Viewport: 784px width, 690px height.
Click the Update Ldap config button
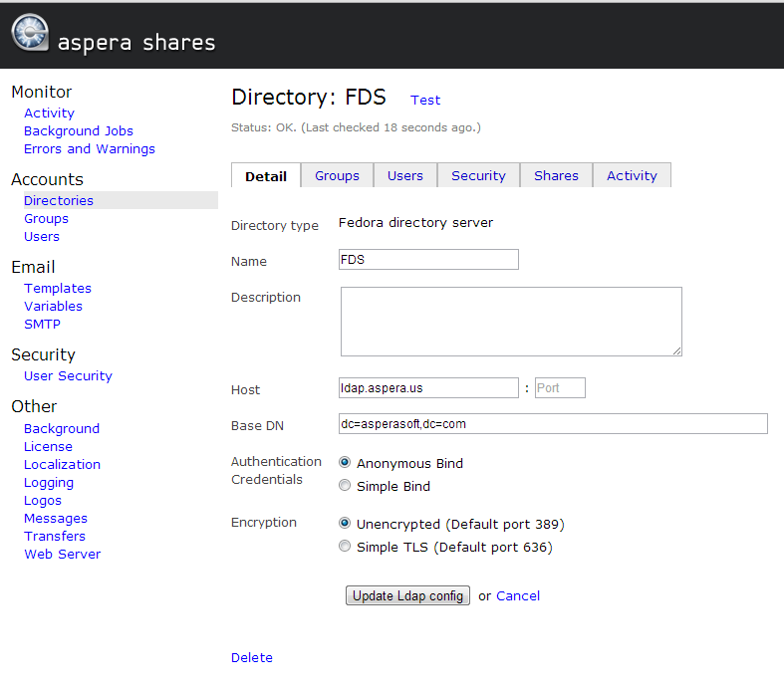pyautogui.click(x=407, y=595)
